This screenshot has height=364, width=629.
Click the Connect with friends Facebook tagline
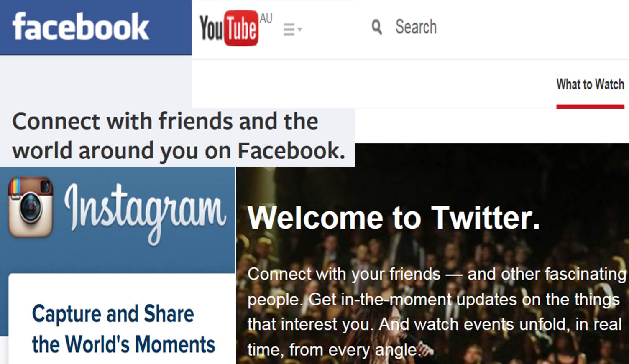pos(179,135)
